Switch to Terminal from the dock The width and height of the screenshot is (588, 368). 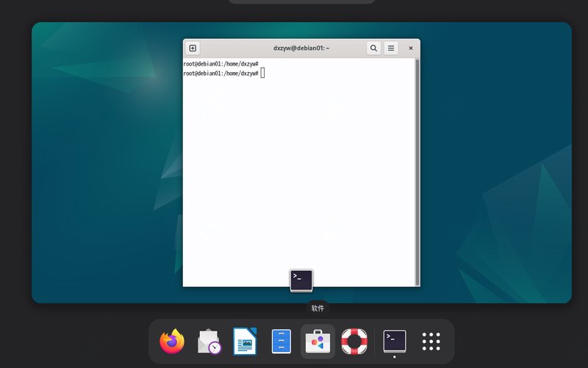tap(395, 340)
